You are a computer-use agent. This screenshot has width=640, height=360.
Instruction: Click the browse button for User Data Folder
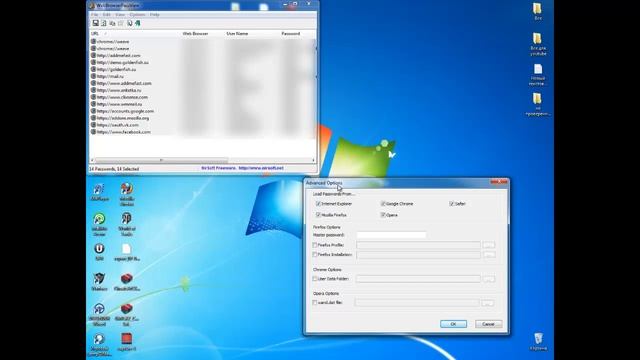click(x=489, y=279)
